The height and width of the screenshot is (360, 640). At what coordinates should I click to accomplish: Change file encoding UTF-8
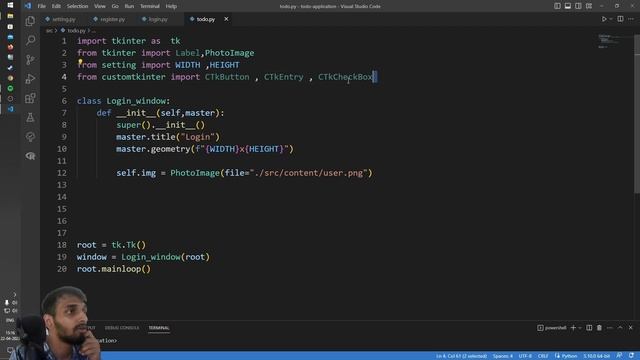click(x=525, y=356)
